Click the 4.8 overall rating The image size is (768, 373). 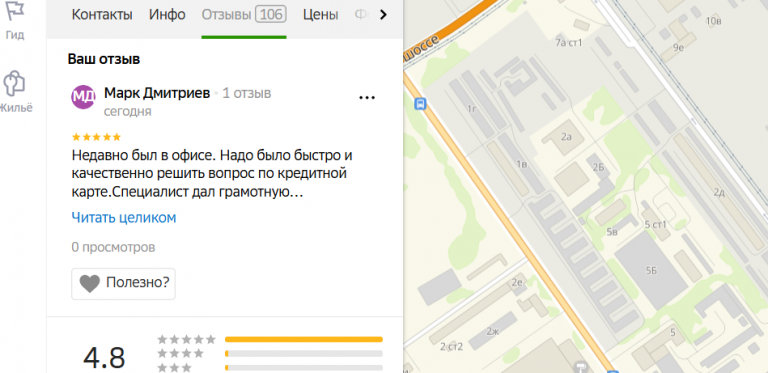(104, 358)
